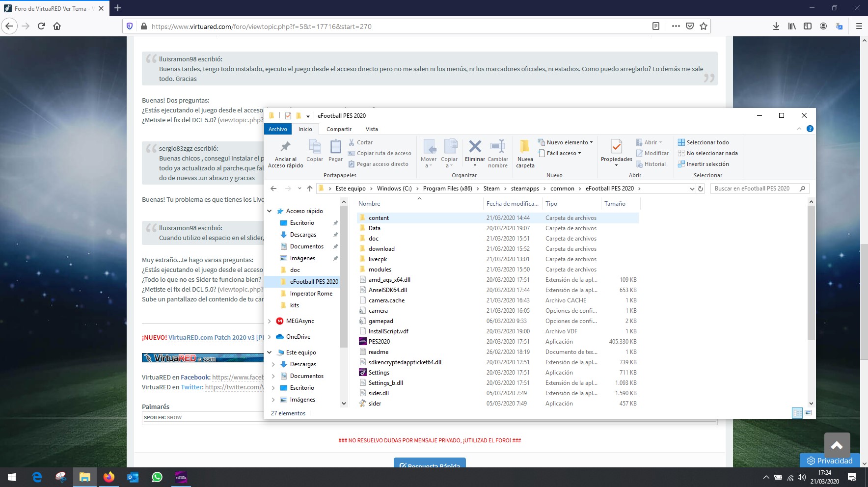Viewport: 868px width, 487px height.
Task: Open the Archivo tab in Explorer
Action: pyautogui.click(x=278, y=129)
